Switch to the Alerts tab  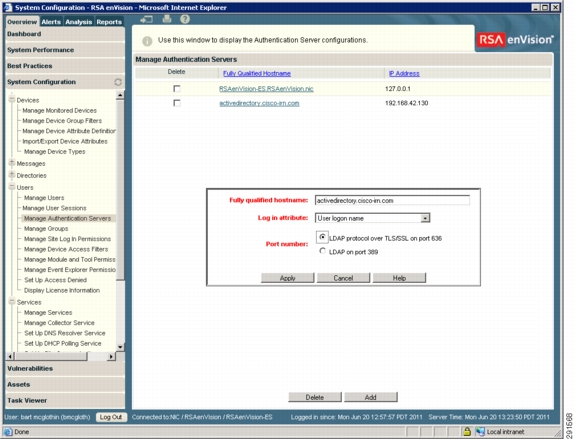pyautogui.click(x=51, y=22)
